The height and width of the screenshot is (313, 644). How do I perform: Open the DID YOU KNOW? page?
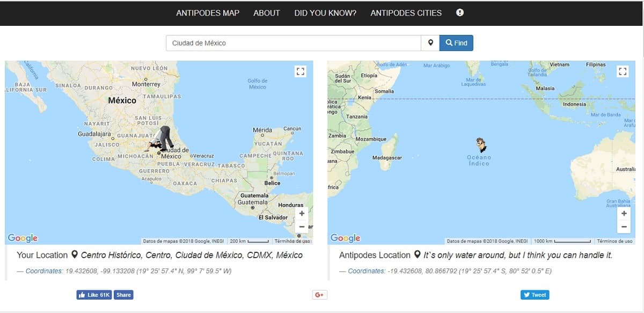click(325, 12)
